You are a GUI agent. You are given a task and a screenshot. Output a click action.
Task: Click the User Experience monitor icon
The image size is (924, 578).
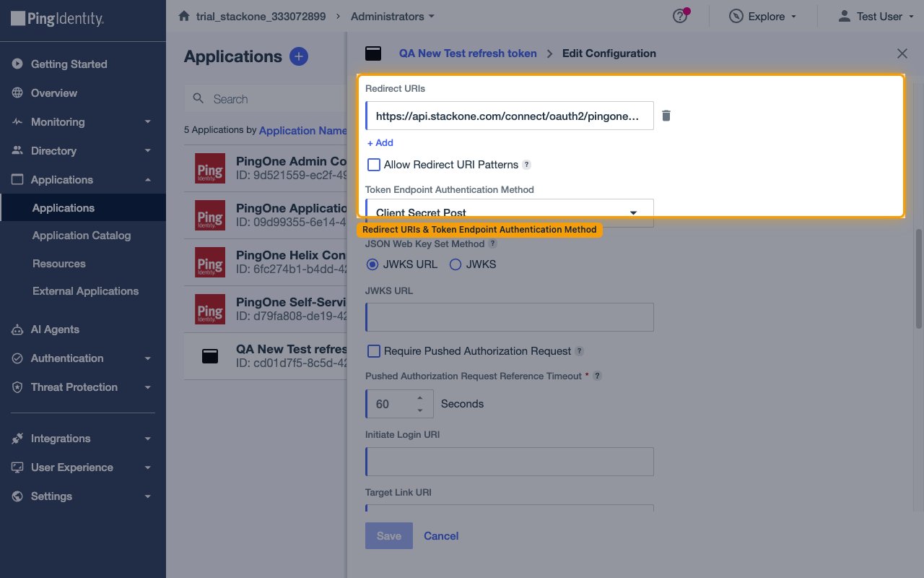click(x=17, y=467)
